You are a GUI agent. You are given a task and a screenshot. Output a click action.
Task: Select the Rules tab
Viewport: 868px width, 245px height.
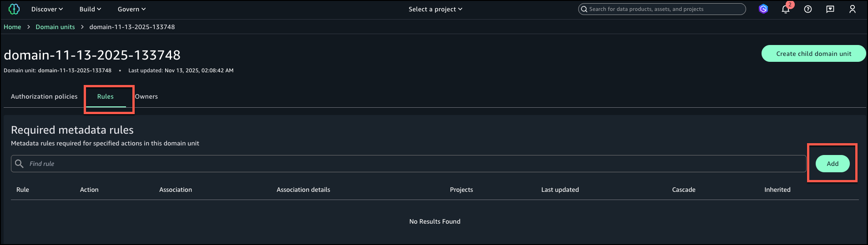coord(106,96)
